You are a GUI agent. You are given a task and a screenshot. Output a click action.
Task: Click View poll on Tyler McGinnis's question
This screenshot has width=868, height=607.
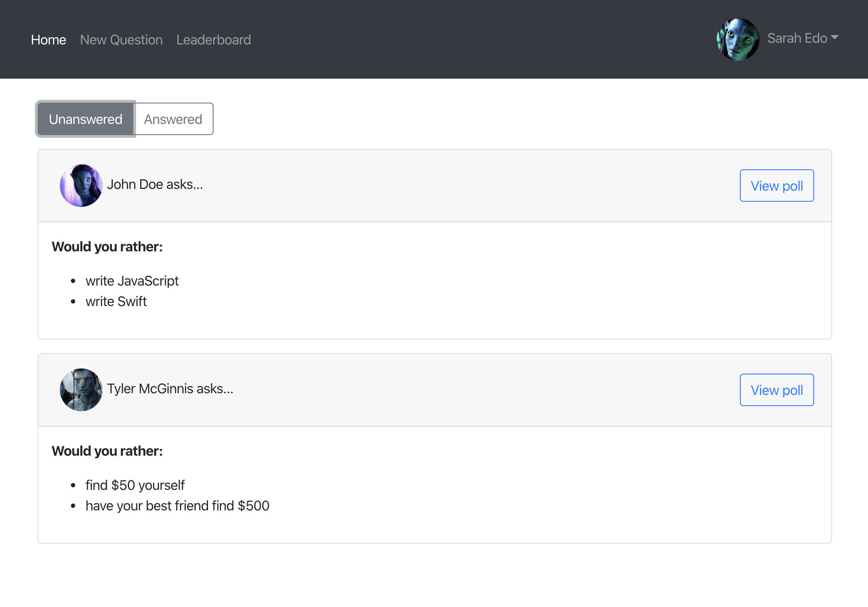point(777,390)
